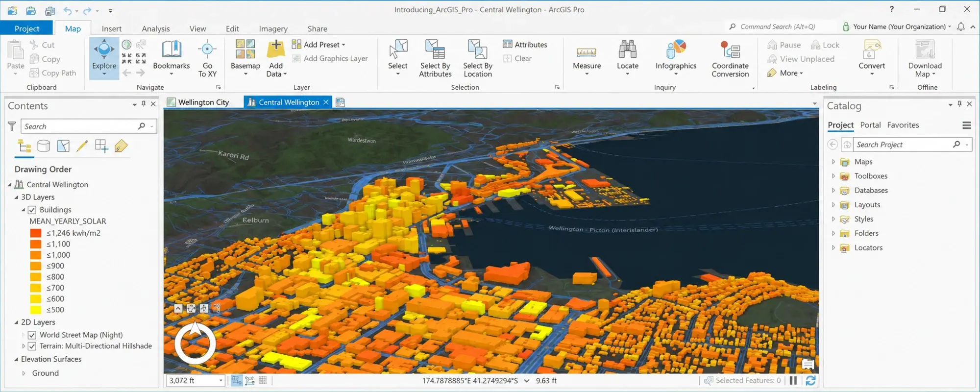Open the Basemap gallery

(x=245, y=58)
